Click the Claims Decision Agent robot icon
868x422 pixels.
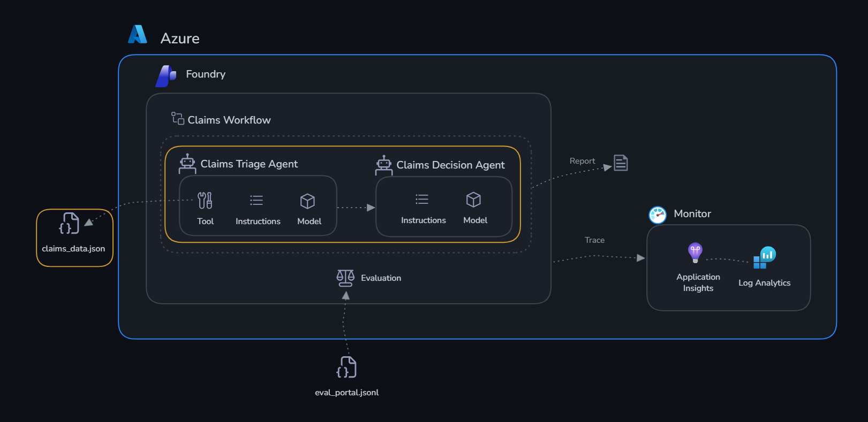(384, 165)
